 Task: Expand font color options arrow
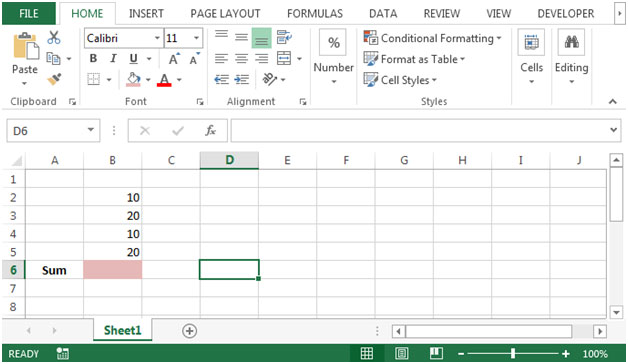pyautogui.click(x=179, y=80)
